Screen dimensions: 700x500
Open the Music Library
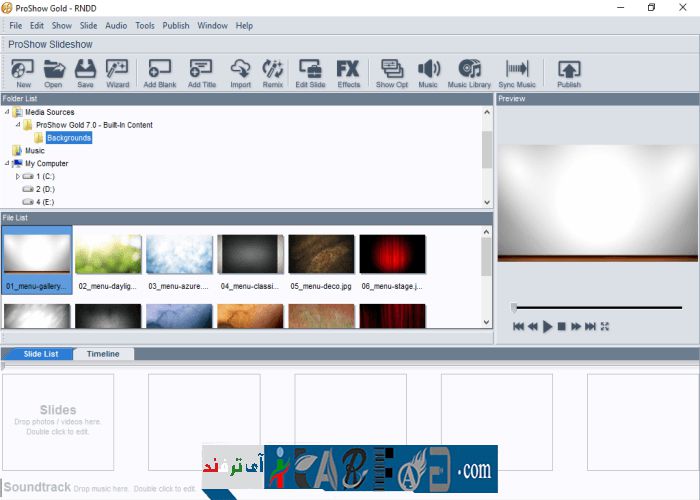[469, 73]
